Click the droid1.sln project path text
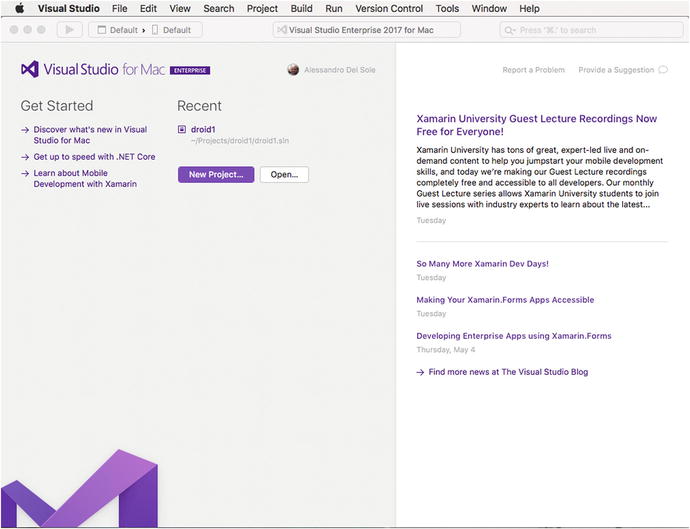Viewport: 690px width, 529px height. 240,141
